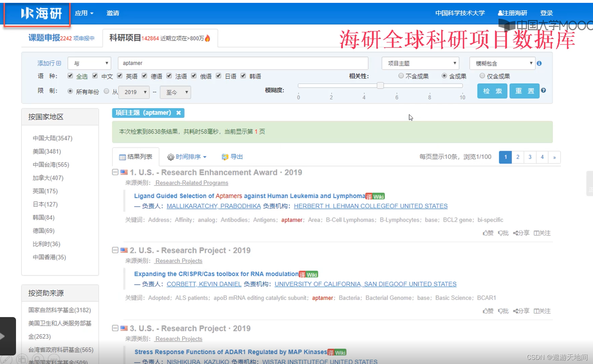Toggle the 全选 language checkbox
This screenshot has width=593, height=364.
pos(70,76)
